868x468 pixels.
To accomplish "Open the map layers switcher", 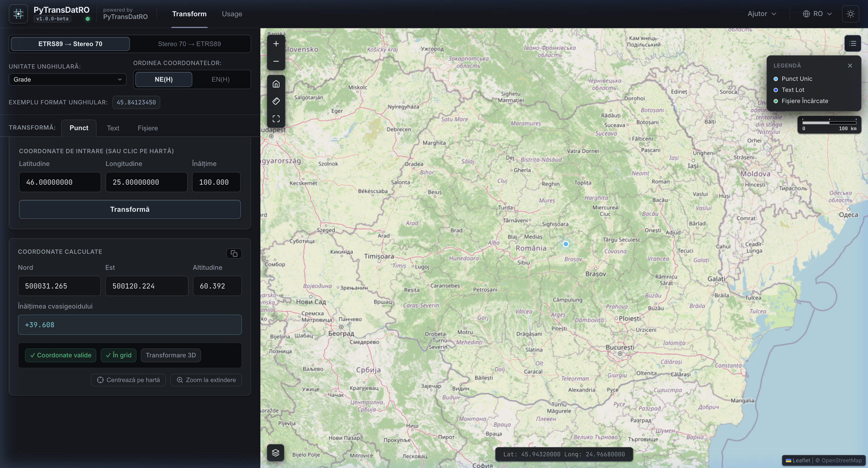I will pos(276,453).
